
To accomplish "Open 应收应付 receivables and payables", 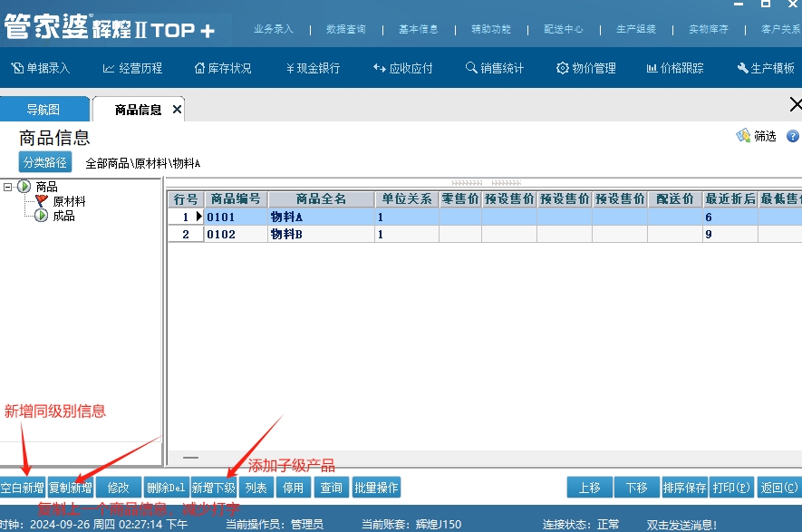I will click(x=403, y=68).
